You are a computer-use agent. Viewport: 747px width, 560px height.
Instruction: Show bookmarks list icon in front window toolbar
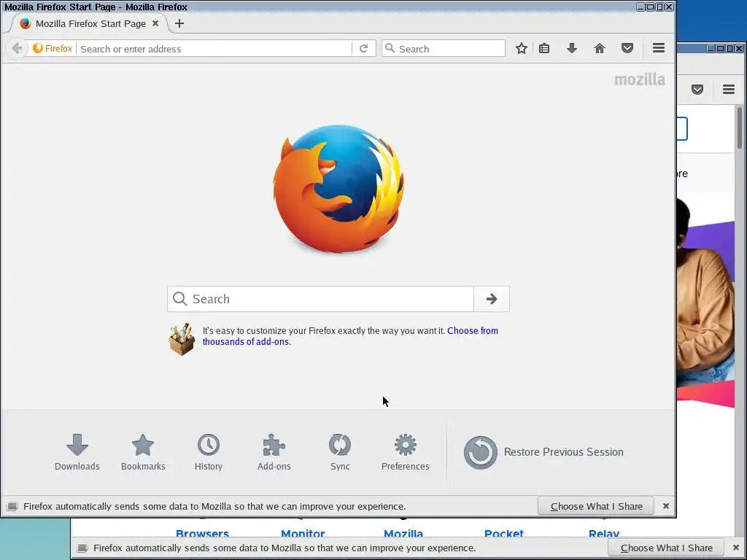(544, 48)
